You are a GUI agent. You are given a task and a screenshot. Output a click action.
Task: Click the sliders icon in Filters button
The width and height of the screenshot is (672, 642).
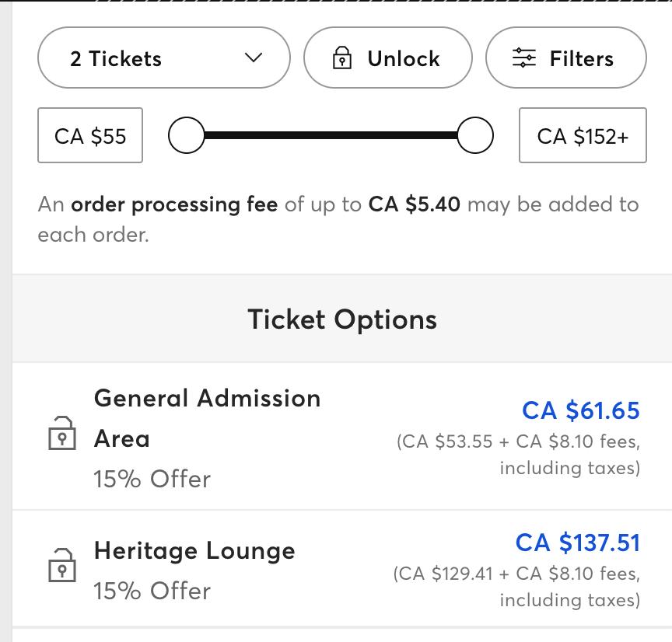[524, 59]
